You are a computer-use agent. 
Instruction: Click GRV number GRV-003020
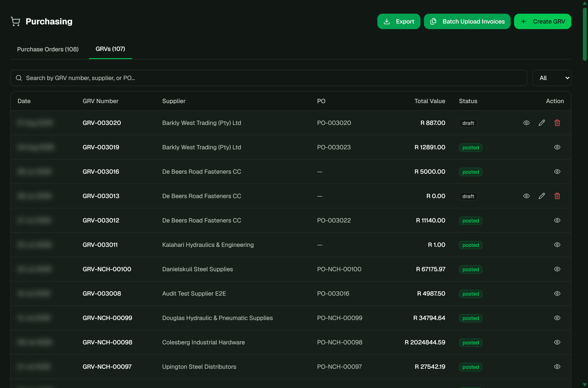click(101, 123)
